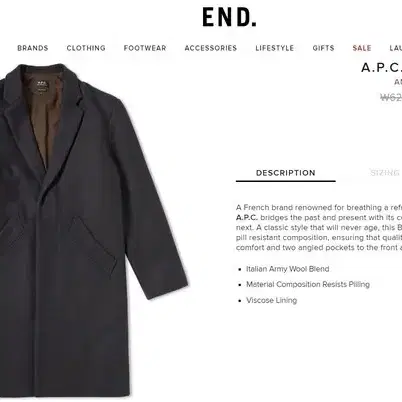402x402 pixels.
Task: Click the coat's inner label tag
Action: [x=41, y=86]
